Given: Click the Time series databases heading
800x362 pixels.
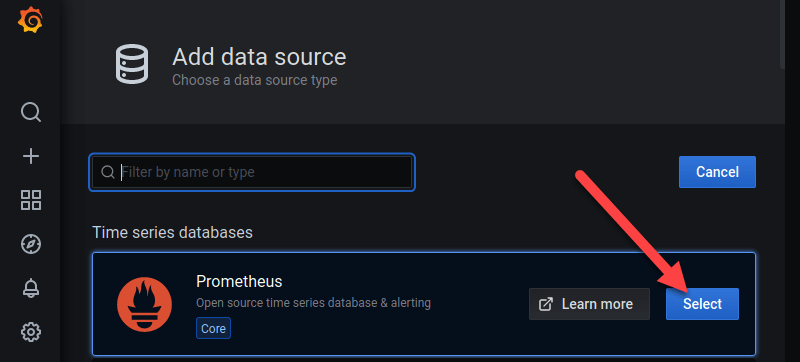Looking at the screenshot, I should 172,232.
